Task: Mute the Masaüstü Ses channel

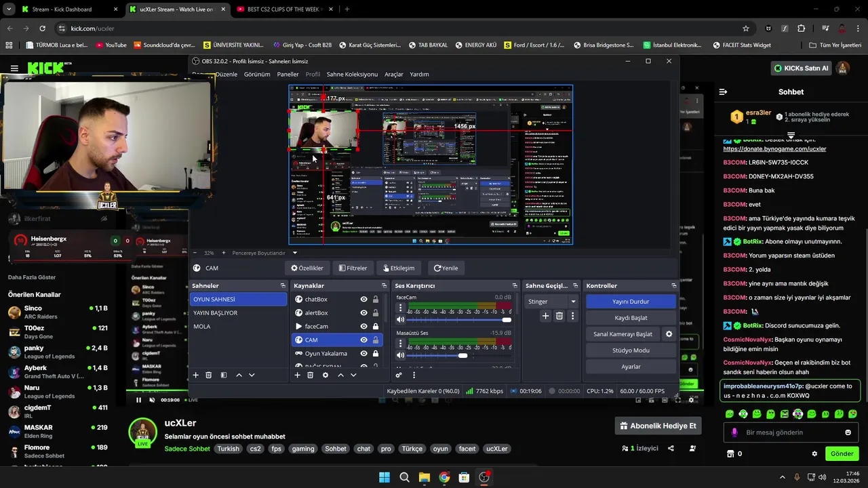Action: [x=400, y=355]
